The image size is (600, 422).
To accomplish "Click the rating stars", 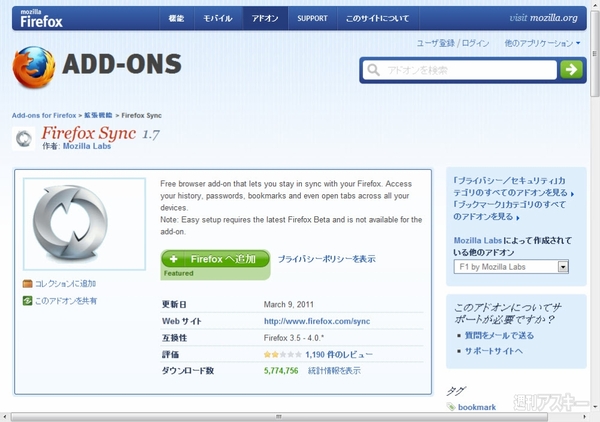I will 282,355.
